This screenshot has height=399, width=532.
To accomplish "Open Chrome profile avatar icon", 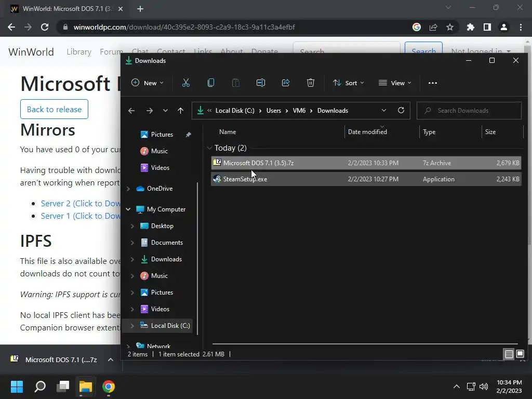I will tap(504, 27).
